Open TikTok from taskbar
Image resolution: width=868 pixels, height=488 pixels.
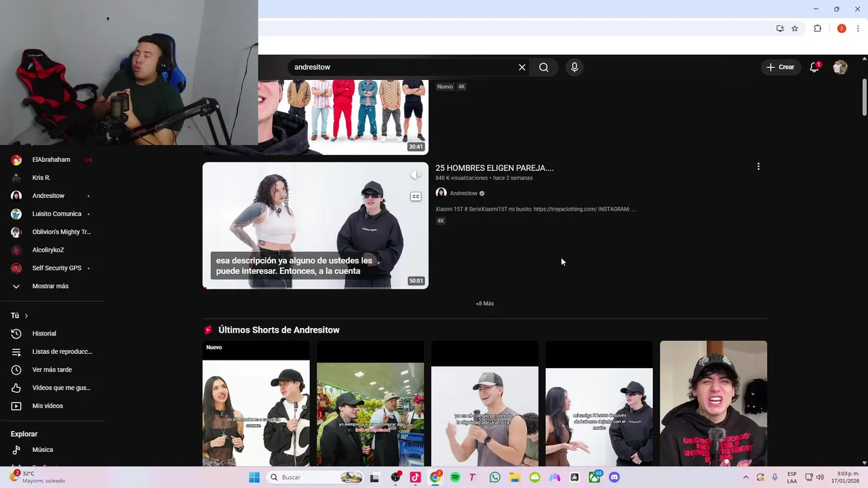point(416,477)
